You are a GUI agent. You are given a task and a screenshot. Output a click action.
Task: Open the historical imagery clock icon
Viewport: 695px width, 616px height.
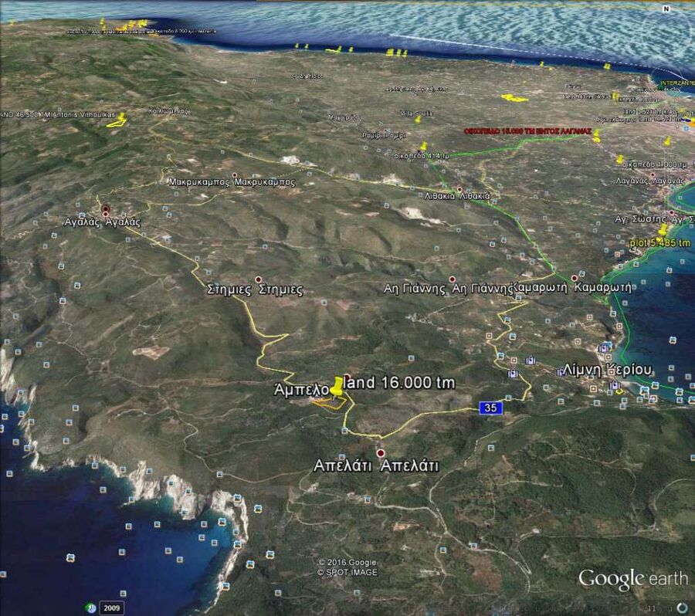[x=92, y=607]
